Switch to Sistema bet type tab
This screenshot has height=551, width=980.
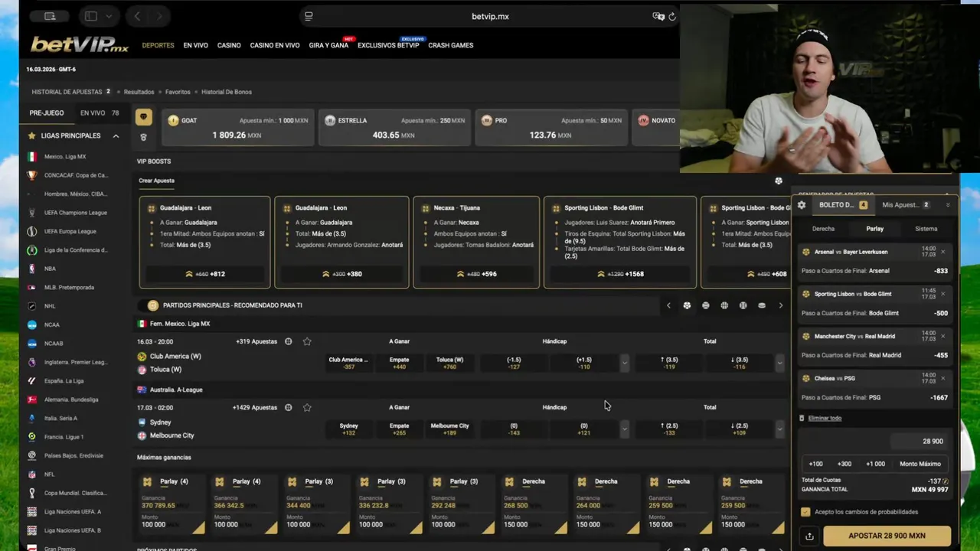pyautogui.click(x=926, y=229)
